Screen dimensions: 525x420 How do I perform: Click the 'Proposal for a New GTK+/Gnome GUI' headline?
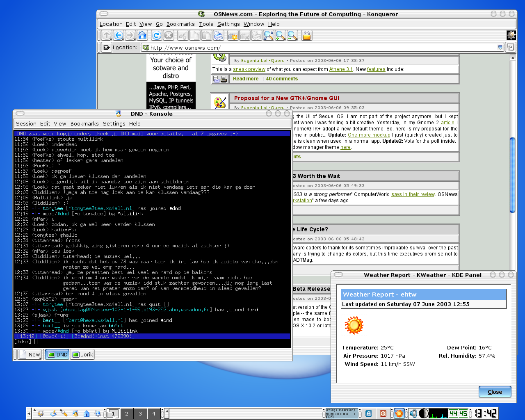coord(286,98)
